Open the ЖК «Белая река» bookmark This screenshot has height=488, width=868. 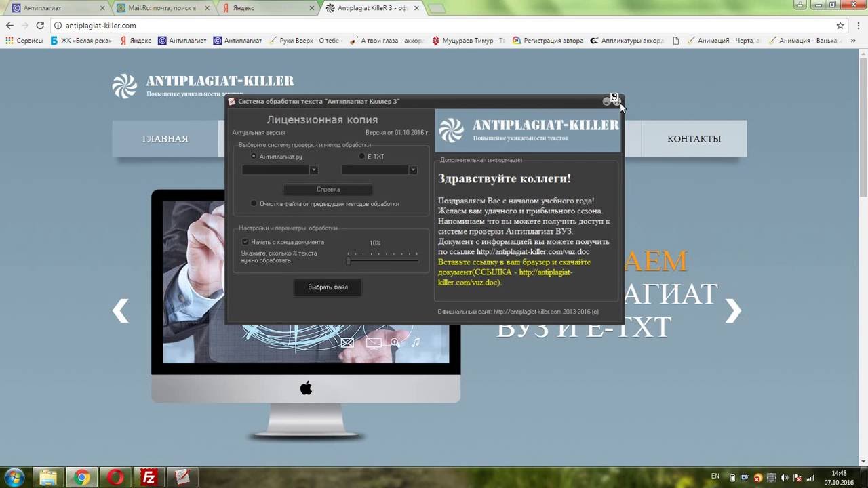[x=81, y=41]
